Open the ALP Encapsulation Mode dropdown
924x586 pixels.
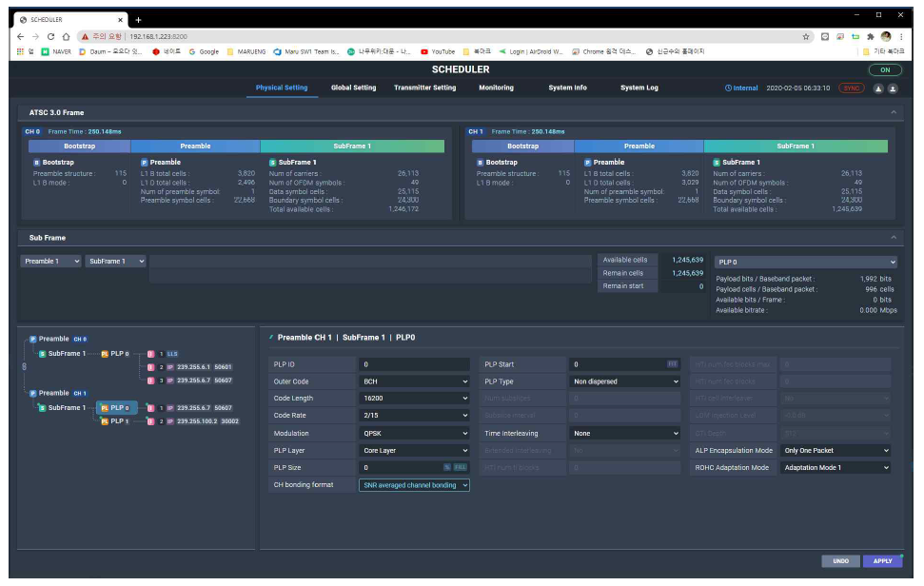coord(836,451)
